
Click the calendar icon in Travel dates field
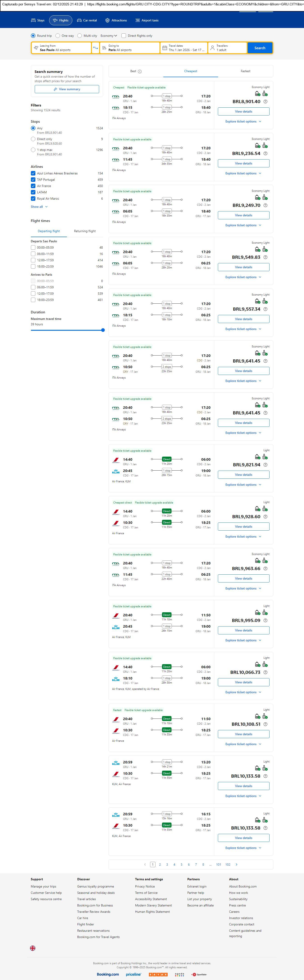coord(165,48)
